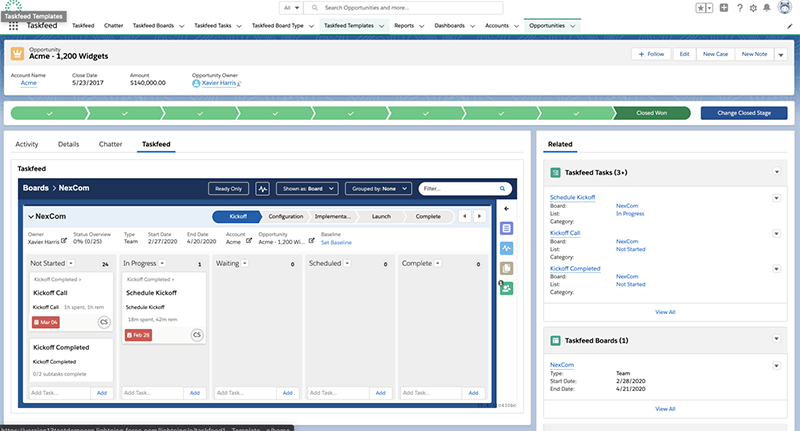Click the Edit button
The height and width of the screenshot is (431, 800).
(685, 54)
